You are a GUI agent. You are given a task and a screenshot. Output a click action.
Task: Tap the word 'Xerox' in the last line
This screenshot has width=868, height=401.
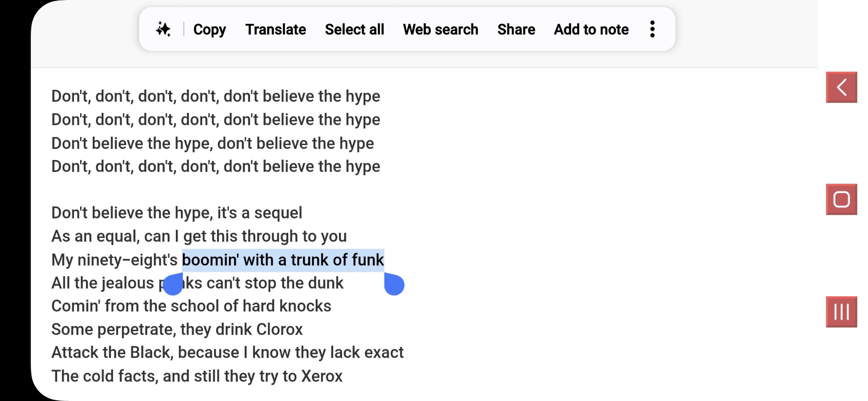[322, 376]
